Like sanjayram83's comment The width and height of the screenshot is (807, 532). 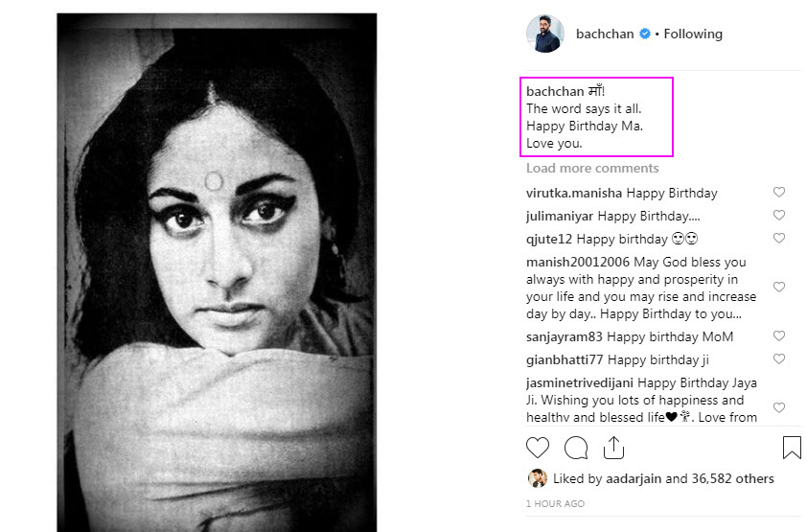pyautogui.click(x=779, y=336)
